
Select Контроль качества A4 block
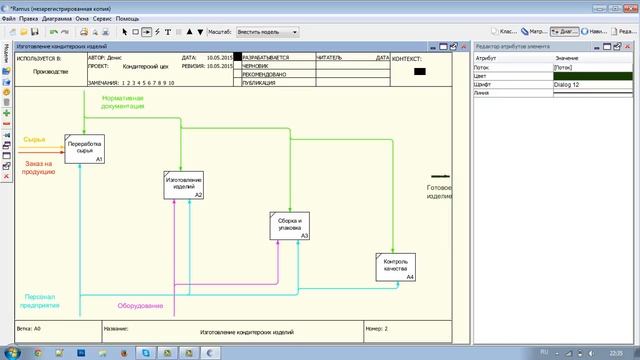click(x=396, y=267)
